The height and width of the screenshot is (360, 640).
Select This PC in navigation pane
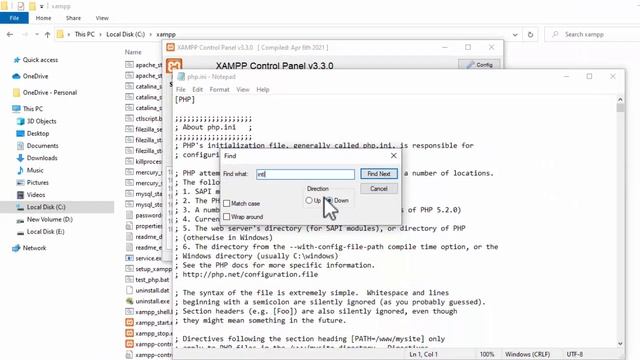(x=33, y=109)
